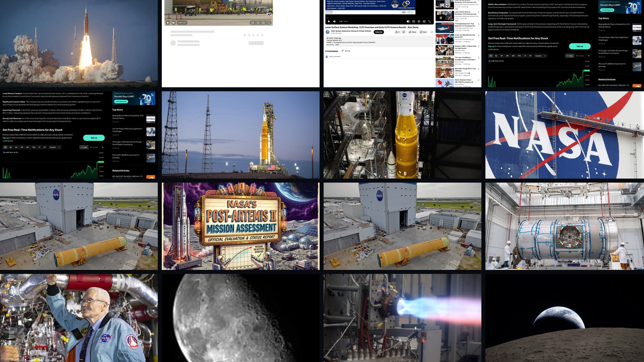Viewport: 644px width, 362px height.
Task: Click the Subscribe button under workshop video
Action: (x=379, y=32)
